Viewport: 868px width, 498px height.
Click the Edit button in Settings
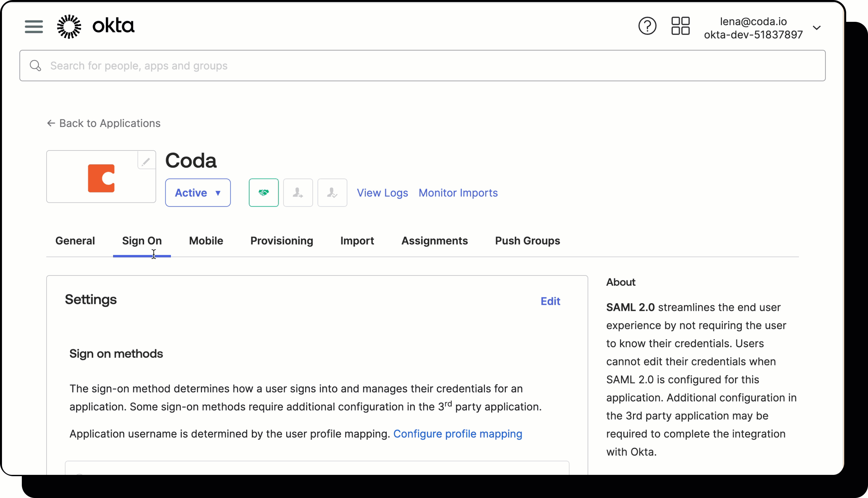[x=550, y=301]
